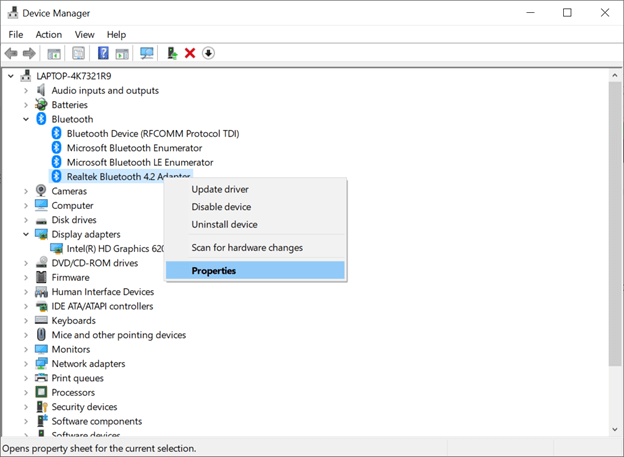Select Intel(R) HD Graphics 620 device
Screen dimensions: 624x457
click(x=115, y=248)
